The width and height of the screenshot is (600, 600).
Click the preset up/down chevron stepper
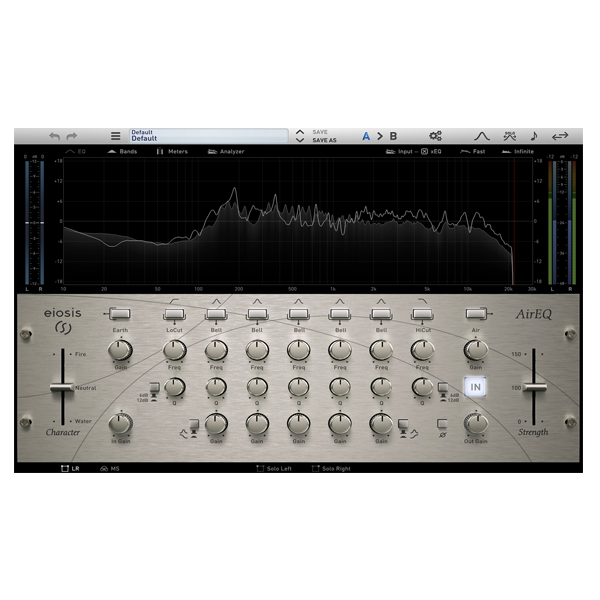pos(300,136)
